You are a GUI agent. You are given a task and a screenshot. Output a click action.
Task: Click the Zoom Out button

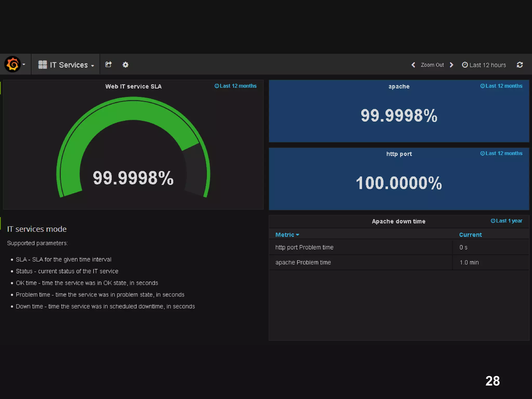coord(432,65)
